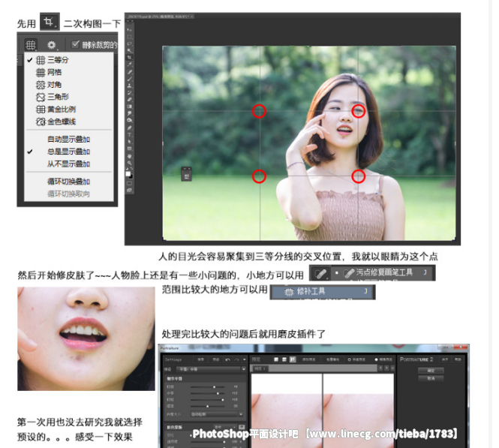Open the Portraiture preset combo box
The width and height of the screenshot is (499, 448).
pos(212,369)
